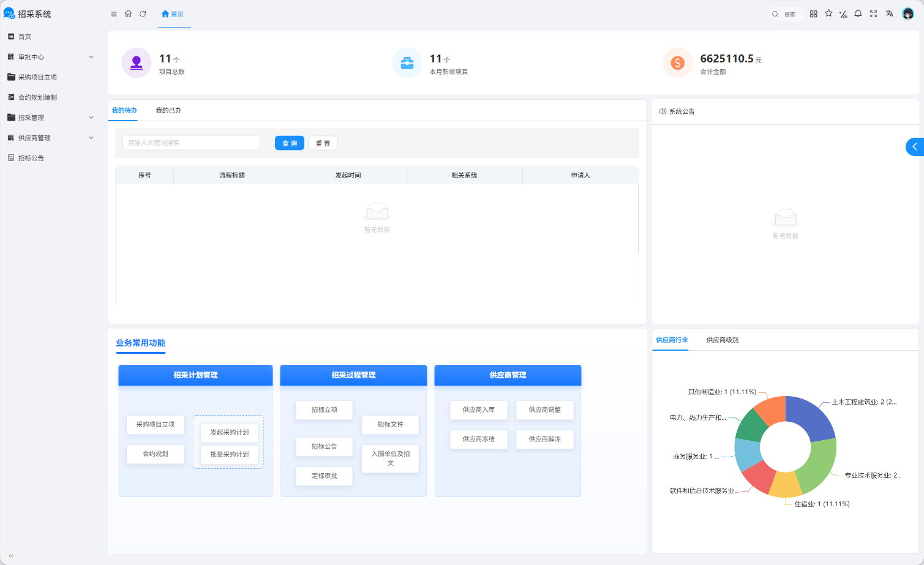The image size is (924, 565).
Task: Open the 供应商入库 shortcut
Action: tap(479, 410)
